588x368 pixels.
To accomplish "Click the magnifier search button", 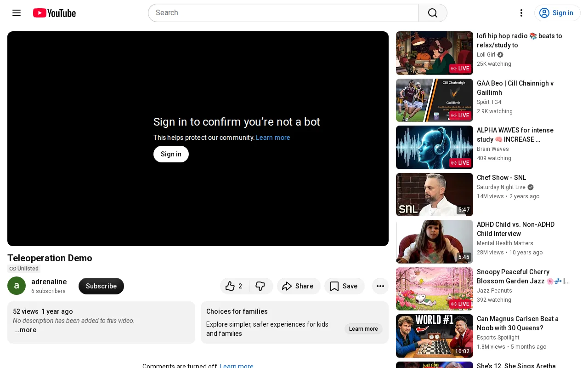I will (433, 13).
